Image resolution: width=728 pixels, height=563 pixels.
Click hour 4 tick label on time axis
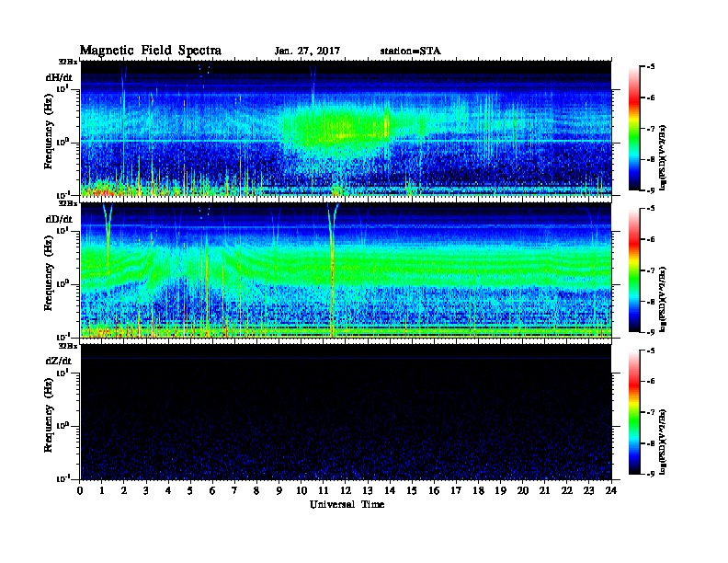tap(168, 490)
